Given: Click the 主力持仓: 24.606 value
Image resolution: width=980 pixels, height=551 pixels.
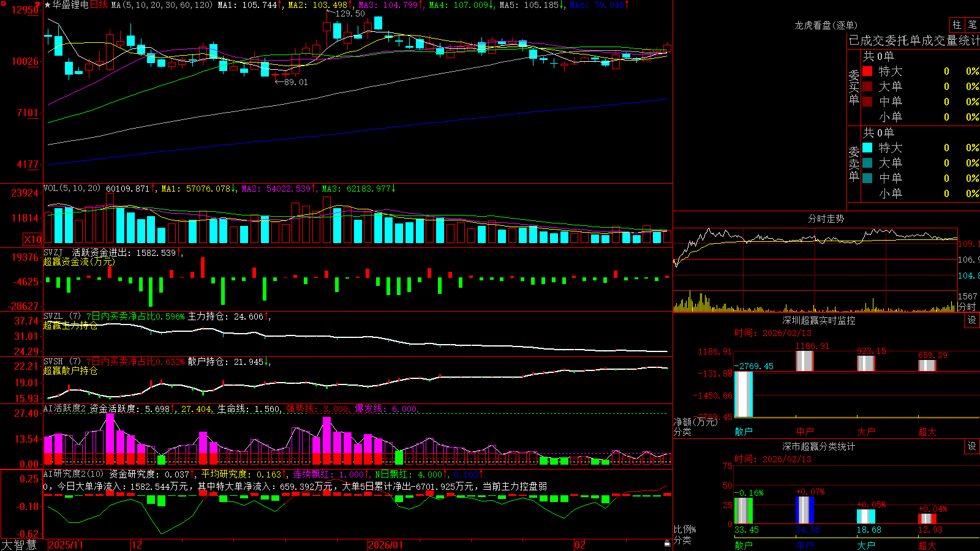Looking at the screenshot, I should click(x=225, y=317).
